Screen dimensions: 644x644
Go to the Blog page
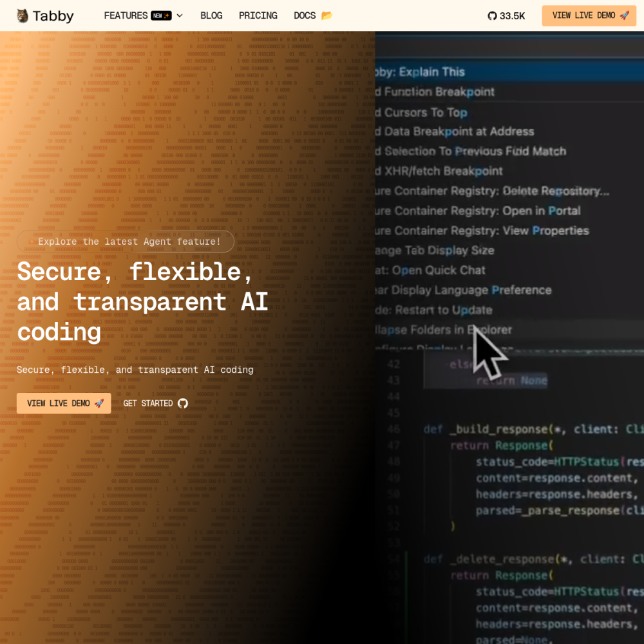pyautogui.click(x=211, y=15)
